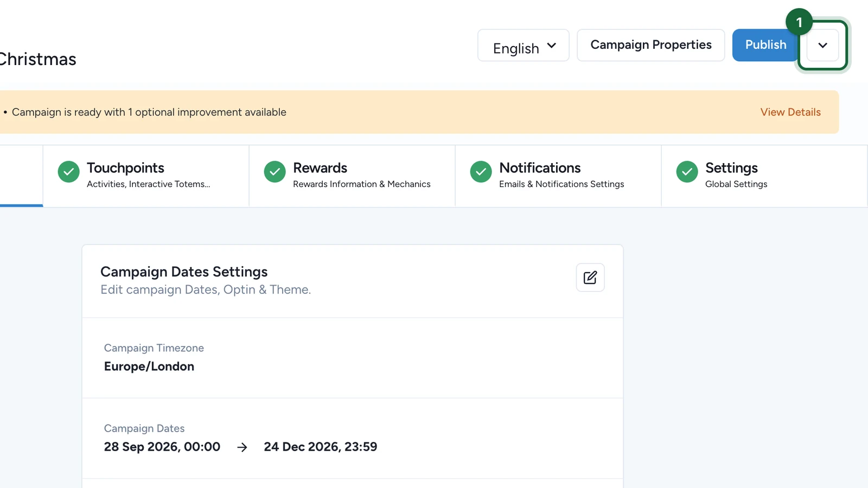Open the English language dropdown
868x488 pixels.
point(523,46)
